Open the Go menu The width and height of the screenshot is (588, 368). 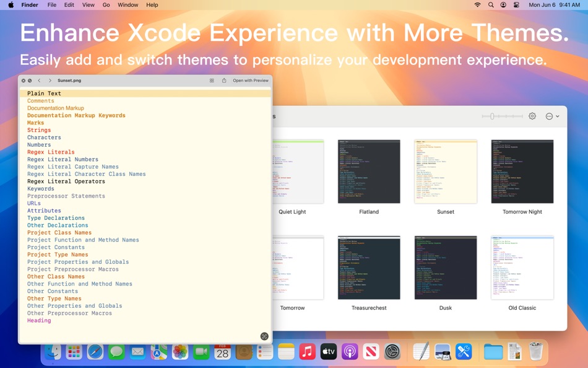[x=106, y=5]
